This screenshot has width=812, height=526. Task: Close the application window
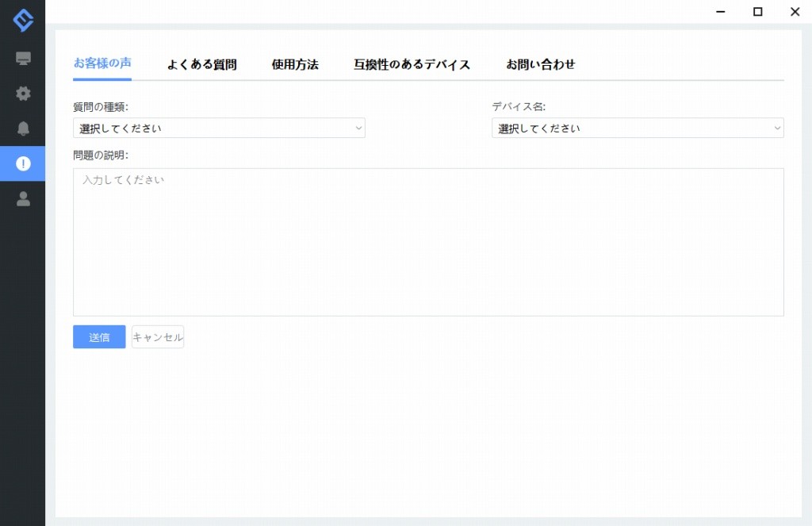coord(795,11)
